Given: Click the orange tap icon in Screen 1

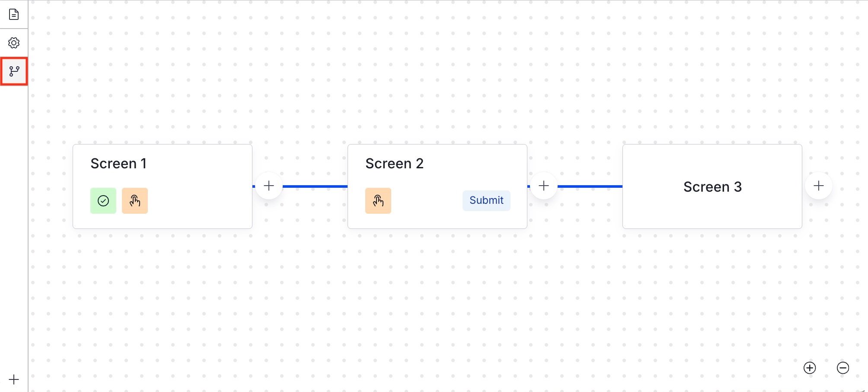Looking at the screenshot, I should tap(135, 201).
